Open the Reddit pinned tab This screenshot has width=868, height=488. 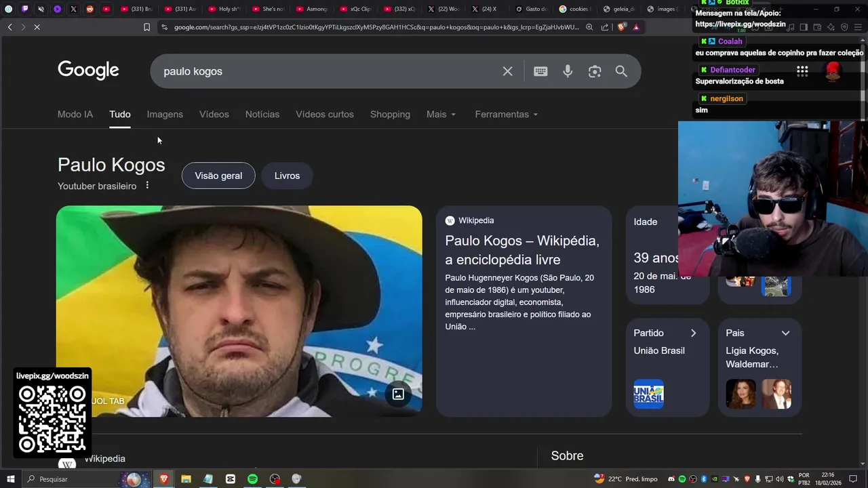(90, 9)
